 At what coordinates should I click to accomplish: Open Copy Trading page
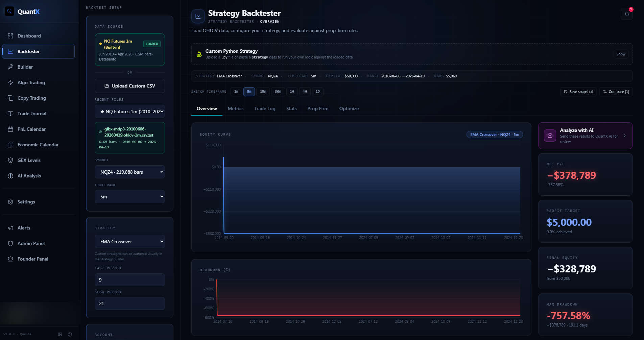point(38,98)
